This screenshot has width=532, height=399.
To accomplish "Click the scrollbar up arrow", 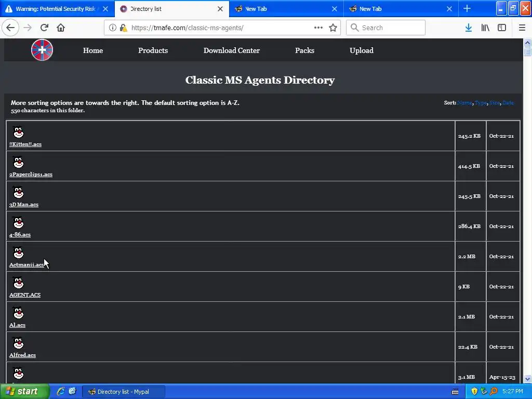I will point(528,43).
